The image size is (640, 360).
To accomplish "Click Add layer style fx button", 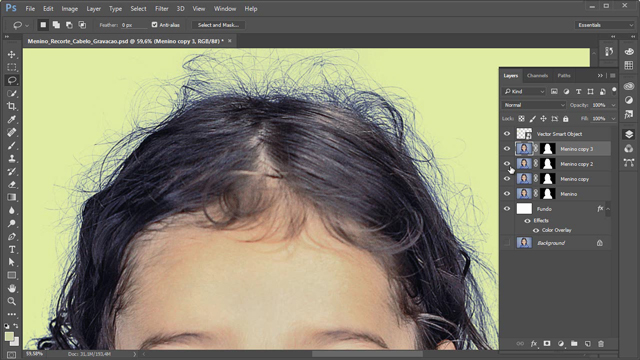I will point(533,344).
